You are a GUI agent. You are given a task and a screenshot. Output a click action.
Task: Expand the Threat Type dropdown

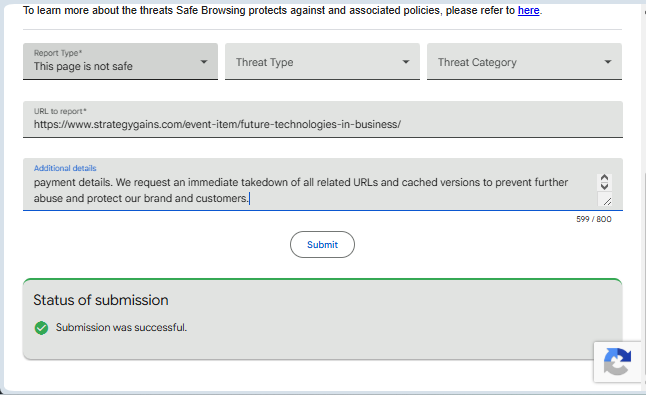click(322, 61)
